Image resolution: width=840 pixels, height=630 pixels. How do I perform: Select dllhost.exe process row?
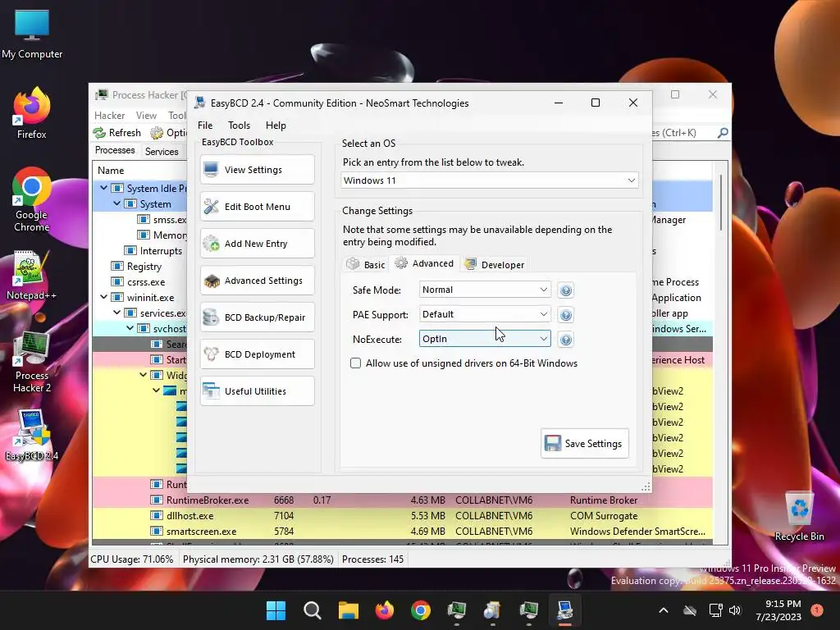[403, 516]
